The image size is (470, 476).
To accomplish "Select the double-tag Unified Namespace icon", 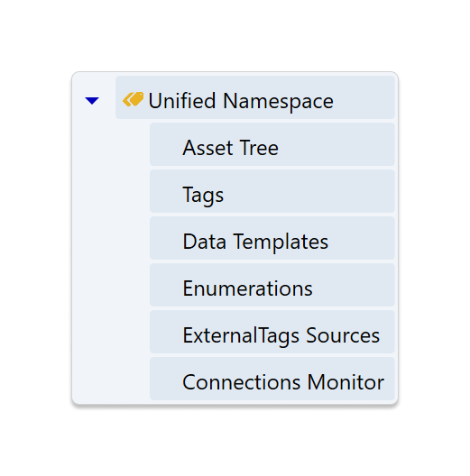I will point(133,99).
